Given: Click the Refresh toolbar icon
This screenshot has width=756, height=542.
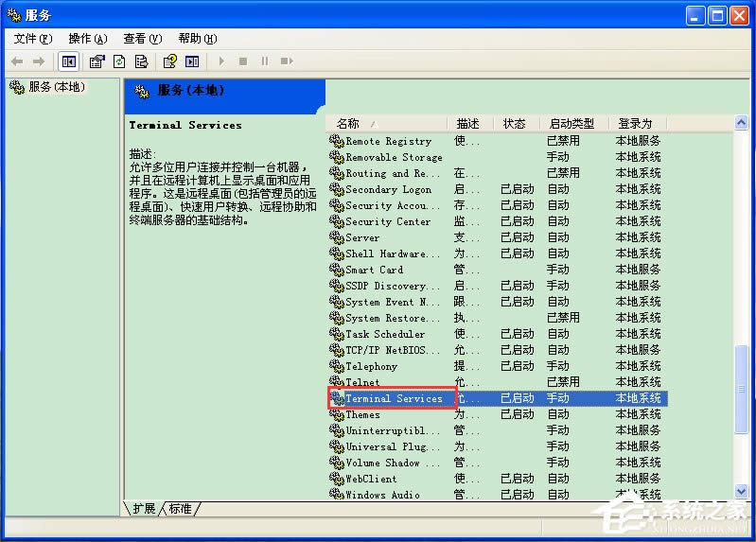Looking at the screenshot, I should click(119, 61).
